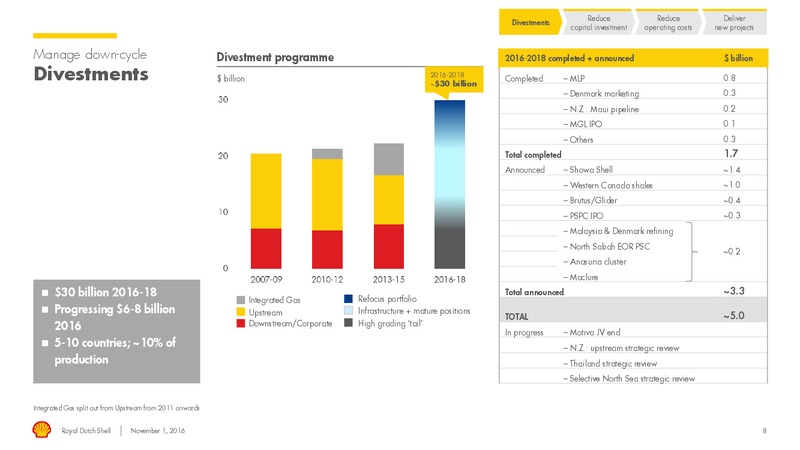
Task: Click the grey segment of 2013-15 bar
Action: tap(389, 159)
